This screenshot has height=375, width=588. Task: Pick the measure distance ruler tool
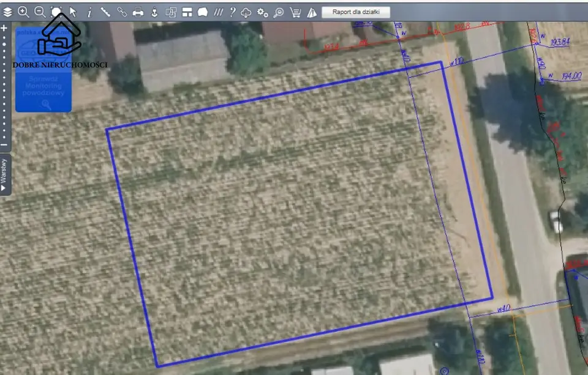pyautogui.click(x=105, y=12)
